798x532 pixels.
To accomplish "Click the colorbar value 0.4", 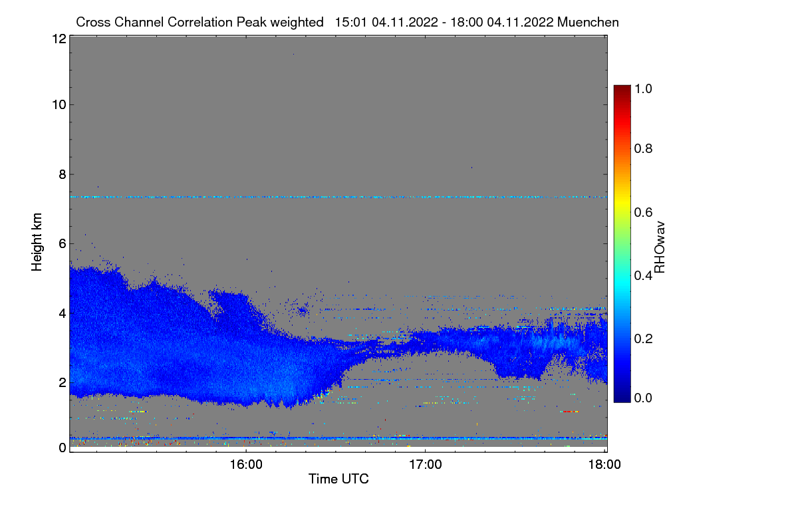I will point(644,275).
